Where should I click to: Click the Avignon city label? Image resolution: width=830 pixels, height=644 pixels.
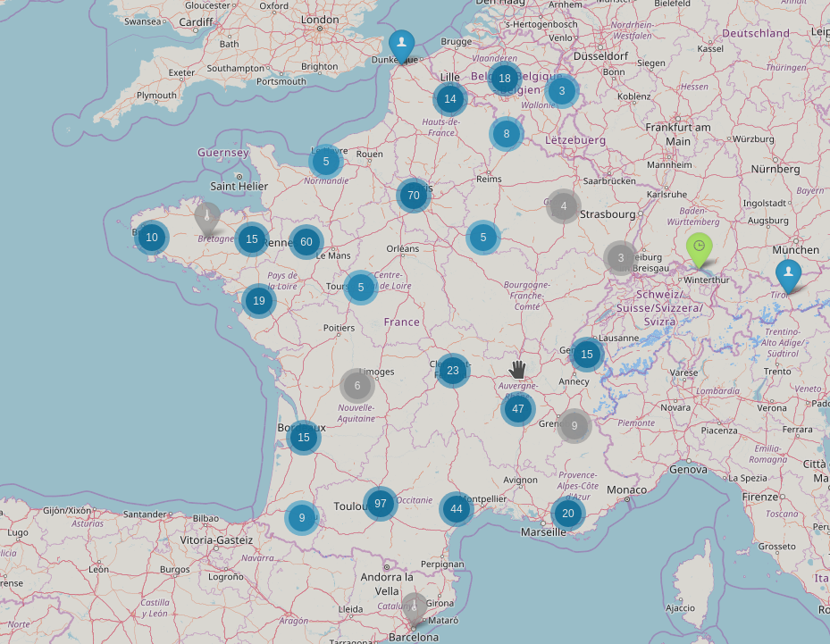click(x=520, y=481)
